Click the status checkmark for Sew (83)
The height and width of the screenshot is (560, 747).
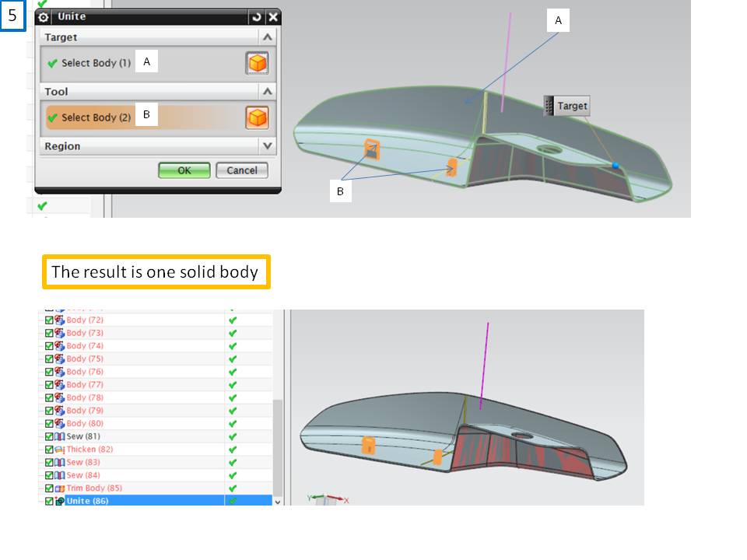pos(233,462)
